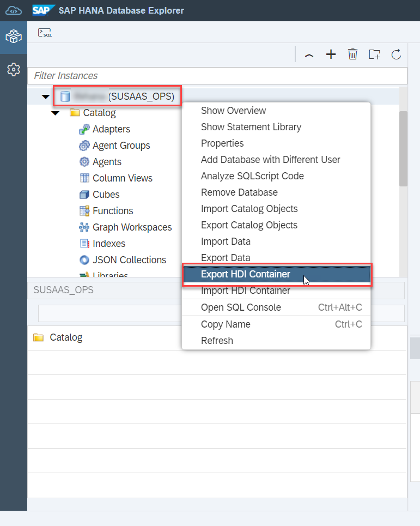Collapse the Catalog tree node
The height and width of the screenshot is (526, 420).
click(56, 113)
